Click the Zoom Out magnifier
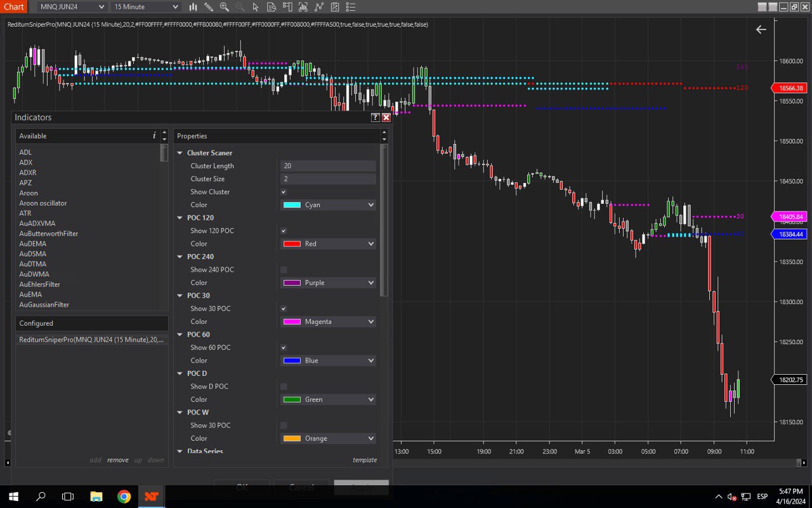 [x=240, y=7]
